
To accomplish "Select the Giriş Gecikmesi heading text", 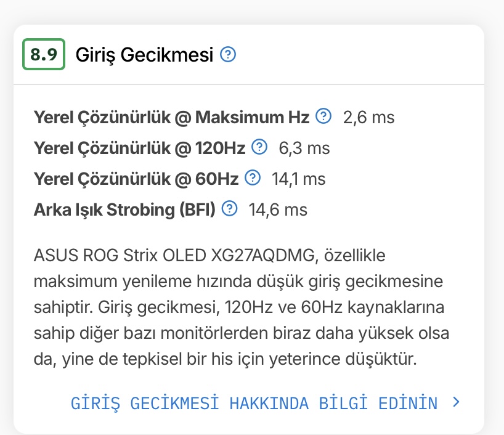I will click(x=144, y=55).
